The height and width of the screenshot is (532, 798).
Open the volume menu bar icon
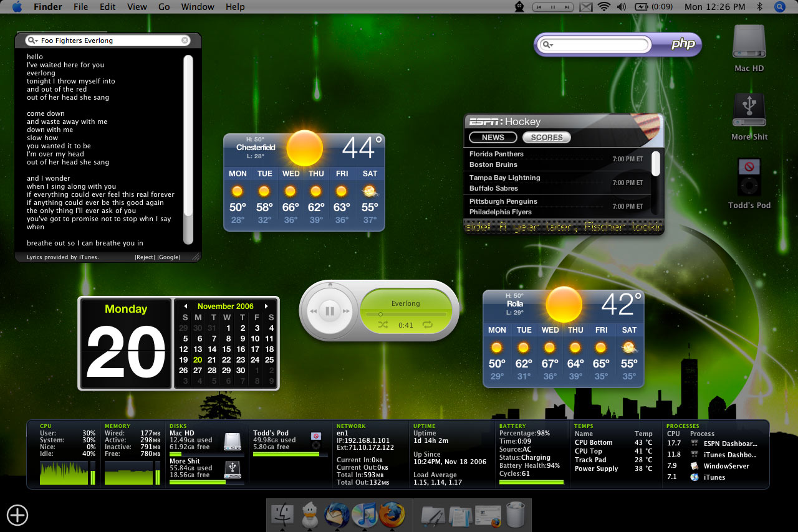(x=621, y=7)
